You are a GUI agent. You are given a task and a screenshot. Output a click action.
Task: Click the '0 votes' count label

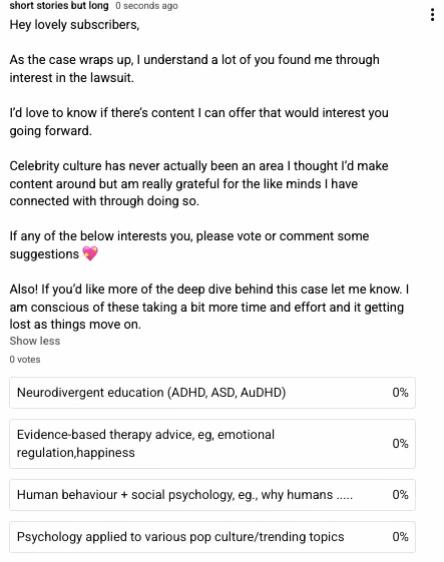tap(25, 359)
